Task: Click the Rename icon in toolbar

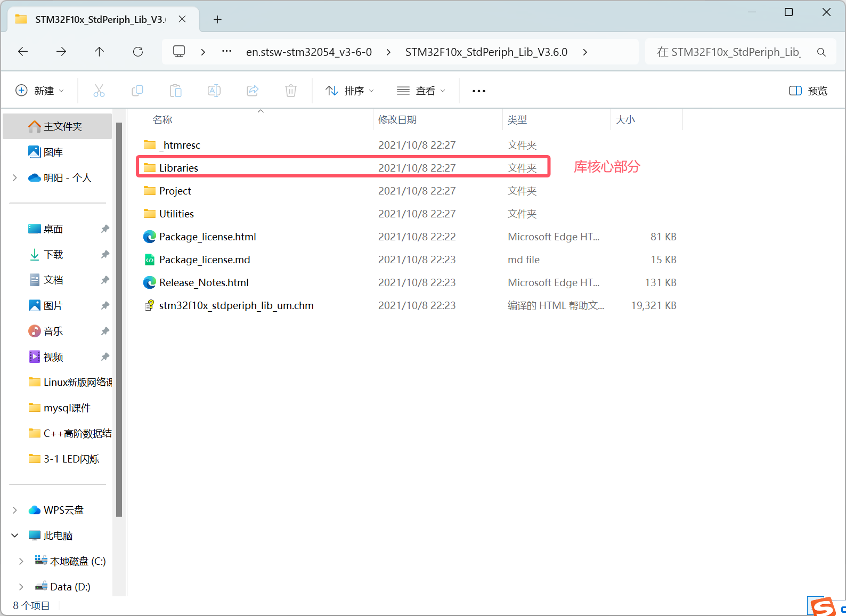Action: [214, 91]
